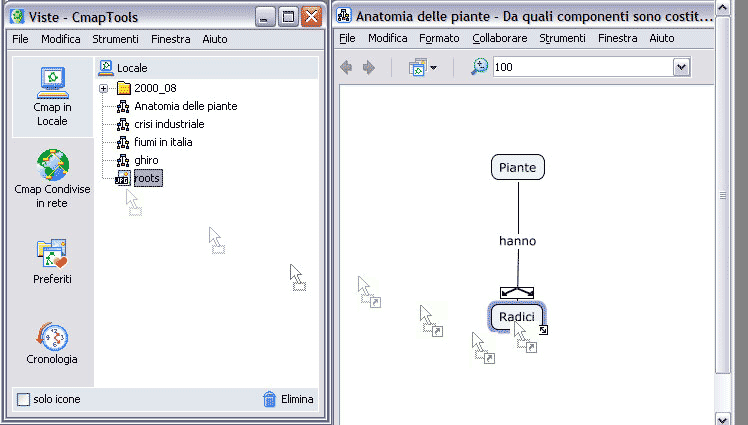Open the Preferiti panel
This screenshot has width=748, height=425.
52,260
